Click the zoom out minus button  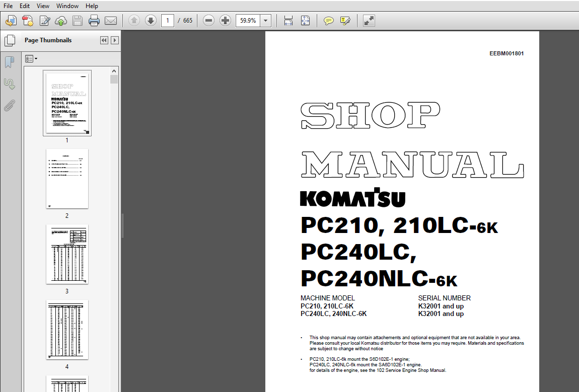[x=208, y=21]
